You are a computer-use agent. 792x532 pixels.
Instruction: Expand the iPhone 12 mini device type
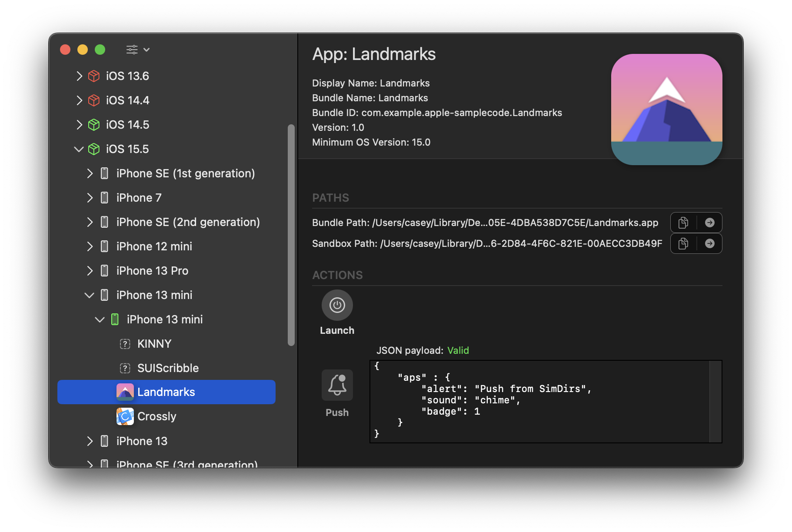(x=90, y=246)
